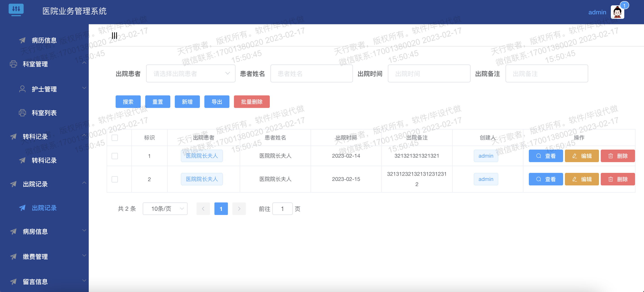644x292 pixels.
Task: Open the 出院患者 selection dropdown
Action: [x=190, y=73]
